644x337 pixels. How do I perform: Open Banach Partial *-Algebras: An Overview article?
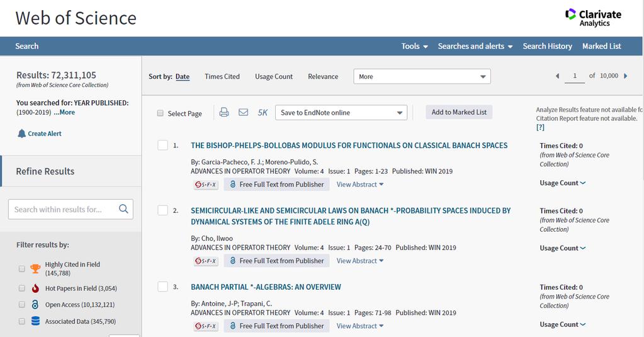point(266,287)
